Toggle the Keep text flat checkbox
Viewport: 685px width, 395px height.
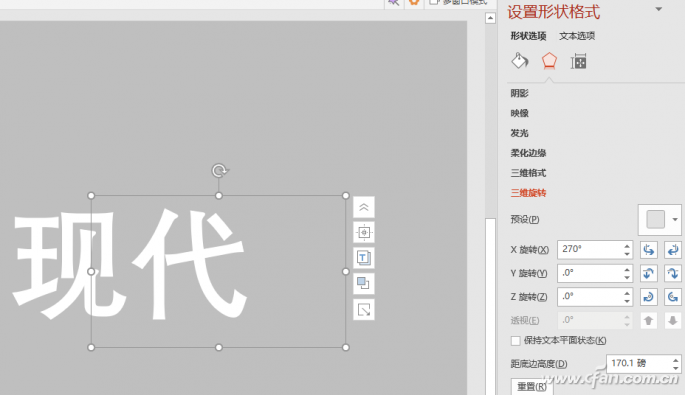coord(515,340)
